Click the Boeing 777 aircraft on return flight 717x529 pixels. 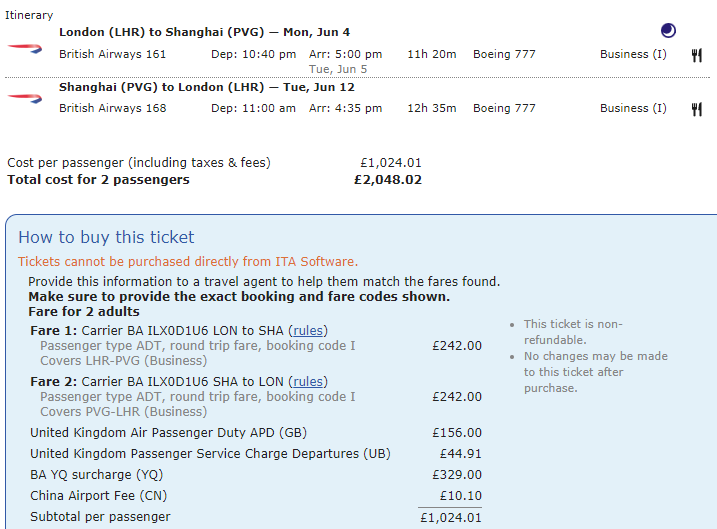point(504,108)
